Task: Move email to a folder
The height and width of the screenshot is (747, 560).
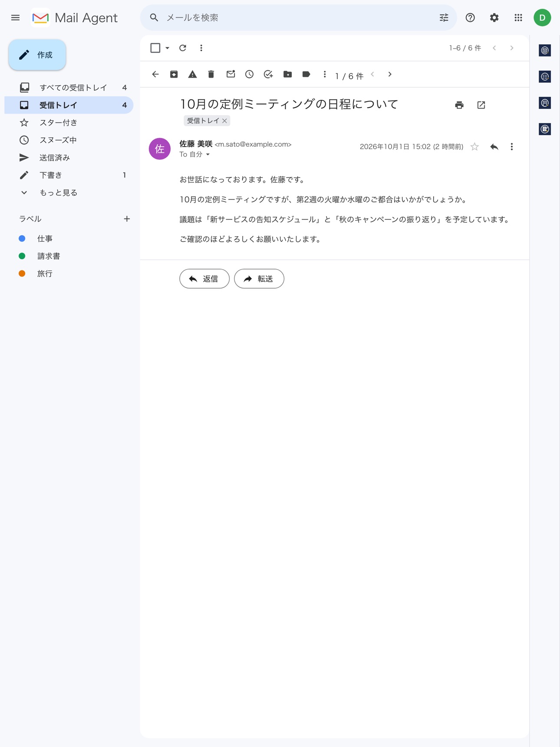Action: [287, 75]
